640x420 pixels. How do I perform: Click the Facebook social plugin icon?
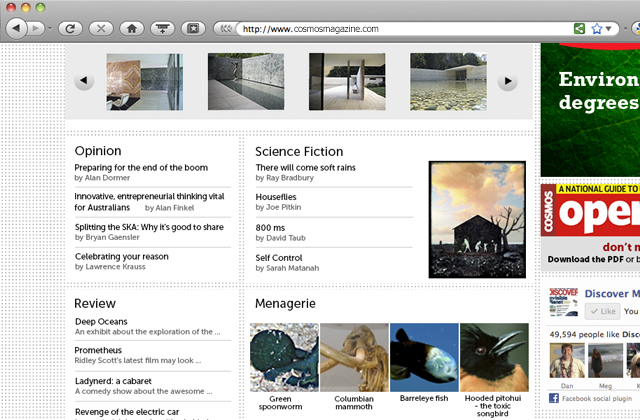point(554,398)
